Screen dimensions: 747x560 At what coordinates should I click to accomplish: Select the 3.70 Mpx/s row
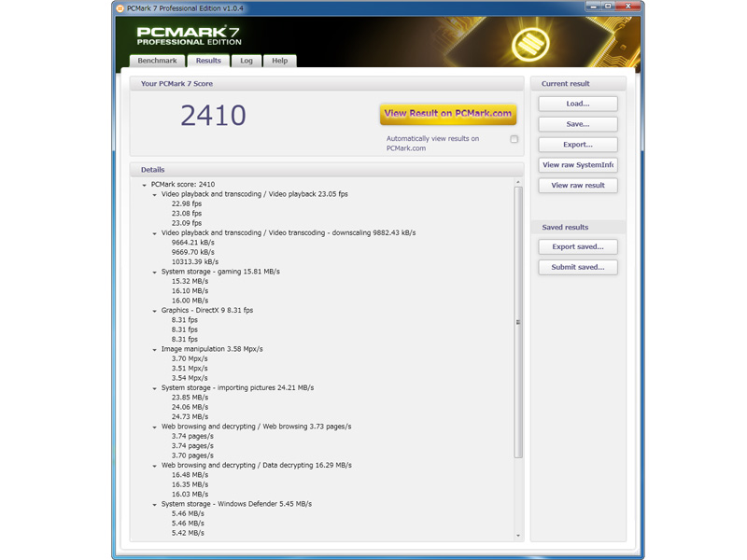click(190, 358)
